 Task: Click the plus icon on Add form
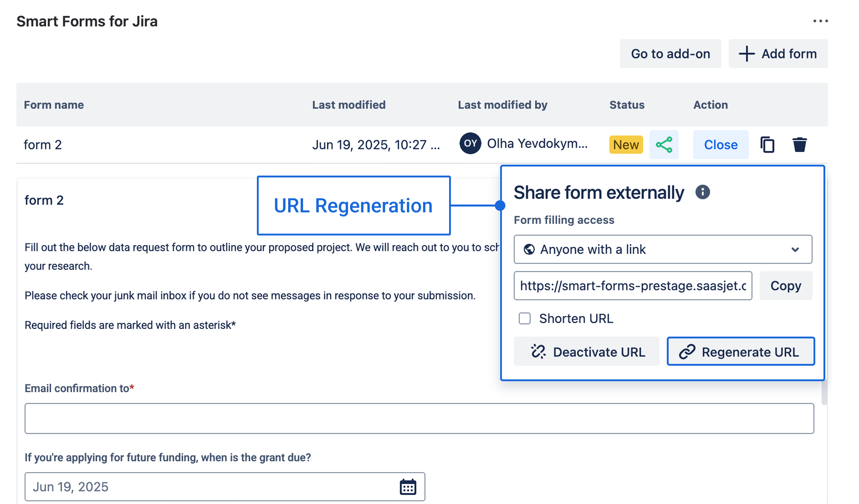tap(747, 54)
